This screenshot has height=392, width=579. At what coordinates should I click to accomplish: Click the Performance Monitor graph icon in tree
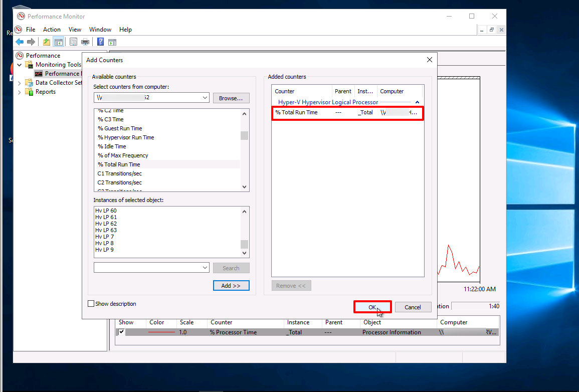pos(39,74)
